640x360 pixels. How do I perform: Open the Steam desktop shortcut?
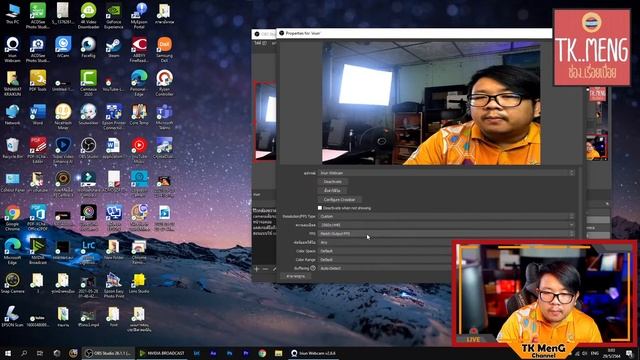pyautogui.click(x=113, y=47)
